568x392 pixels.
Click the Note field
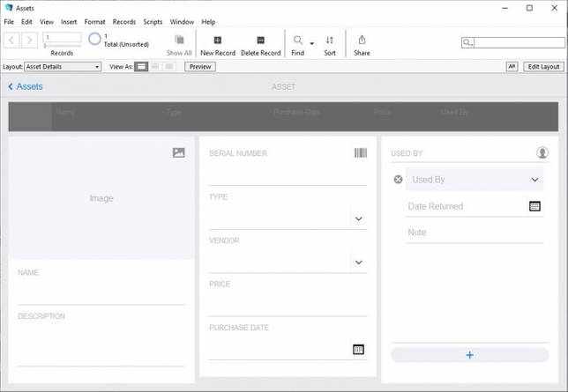[x=475, y=233]
